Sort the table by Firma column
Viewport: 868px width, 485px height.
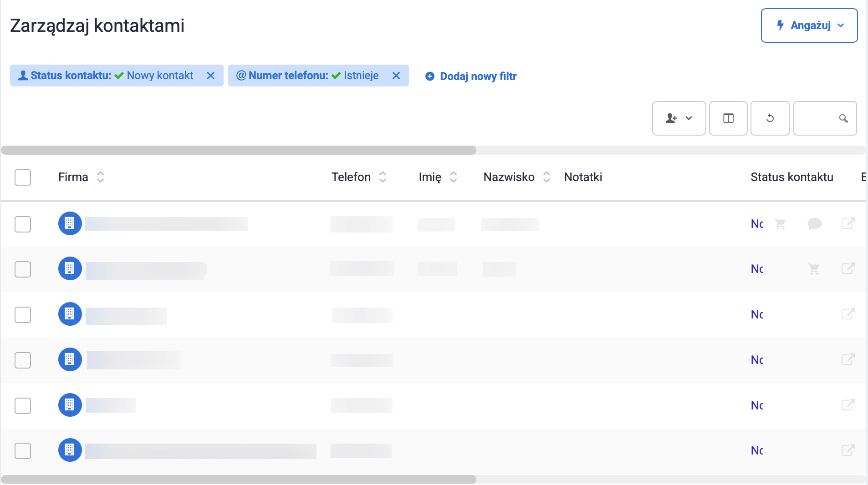pos(100,177)
